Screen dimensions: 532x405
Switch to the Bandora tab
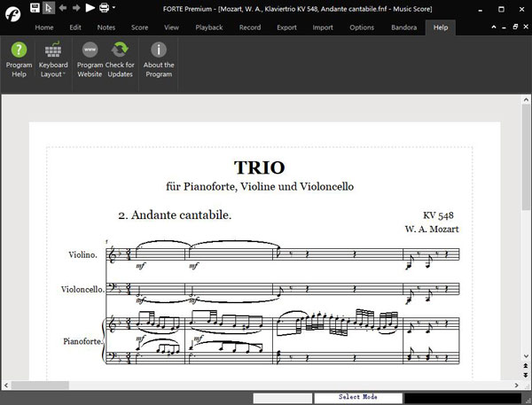(403, 27)
